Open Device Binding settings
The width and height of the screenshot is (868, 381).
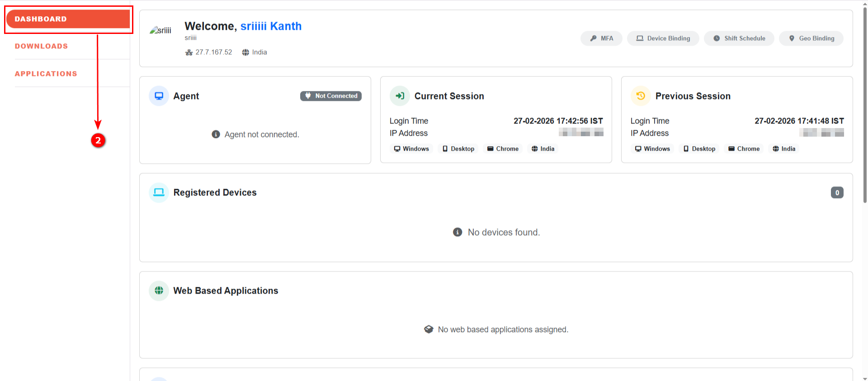coord(663,38)
